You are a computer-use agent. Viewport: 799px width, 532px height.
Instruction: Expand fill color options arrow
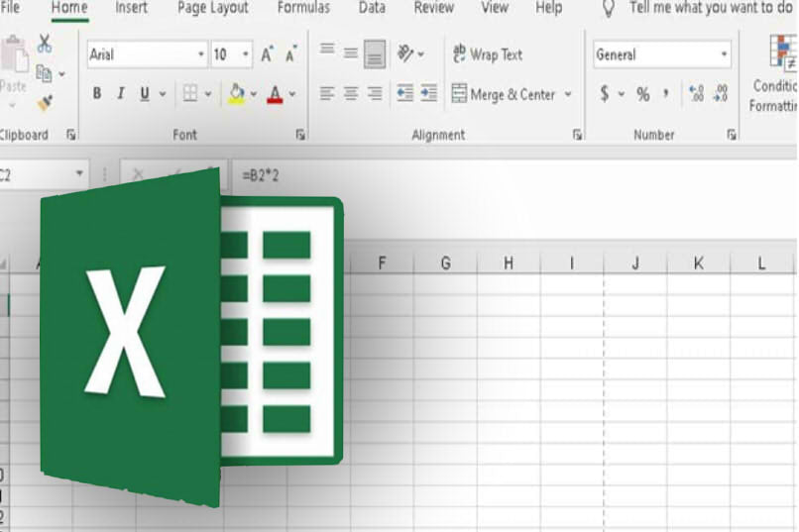253,94
